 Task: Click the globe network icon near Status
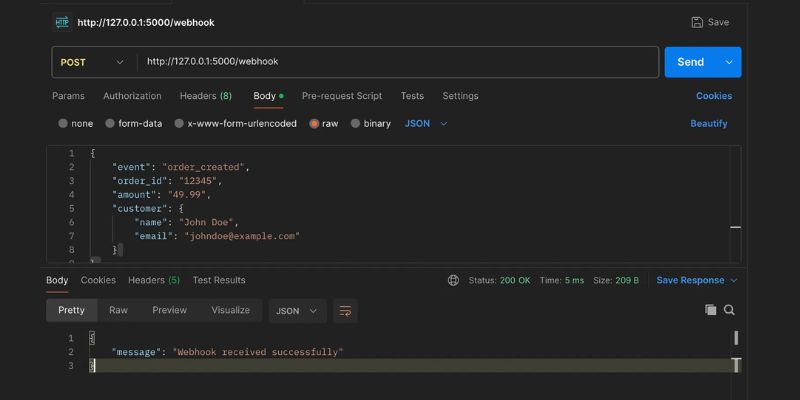tap(454, 281)
